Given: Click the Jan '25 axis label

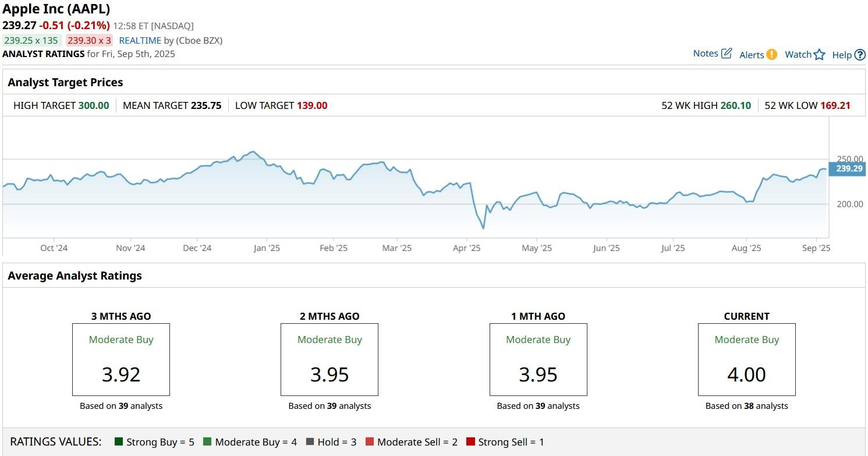Looking at the screenshot, I should pyautogui.click(x=267, y=248).
